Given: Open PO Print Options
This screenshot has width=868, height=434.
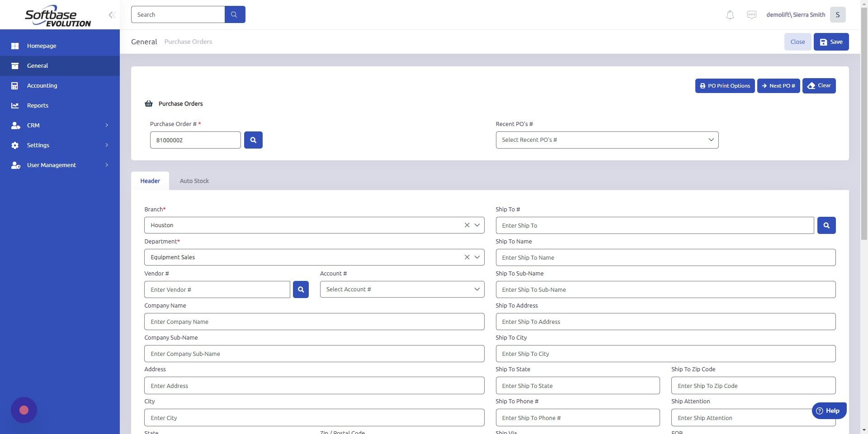Looking at the screenshot, I should 724,85.
